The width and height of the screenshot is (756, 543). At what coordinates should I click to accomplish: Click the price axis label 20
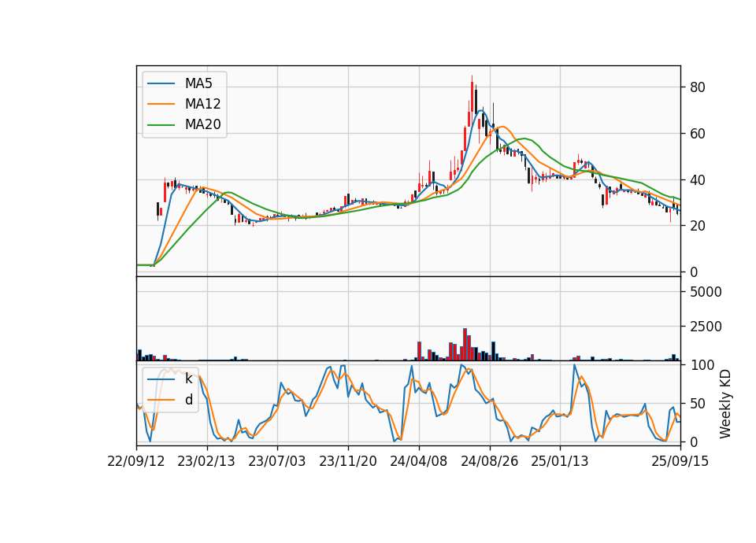click(x=697, y=226)
